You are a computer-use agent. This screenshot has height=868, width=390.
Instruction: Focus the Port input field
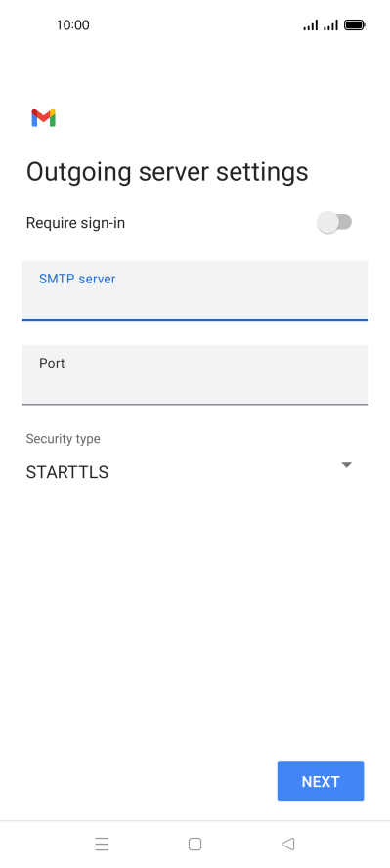(195, 374)
